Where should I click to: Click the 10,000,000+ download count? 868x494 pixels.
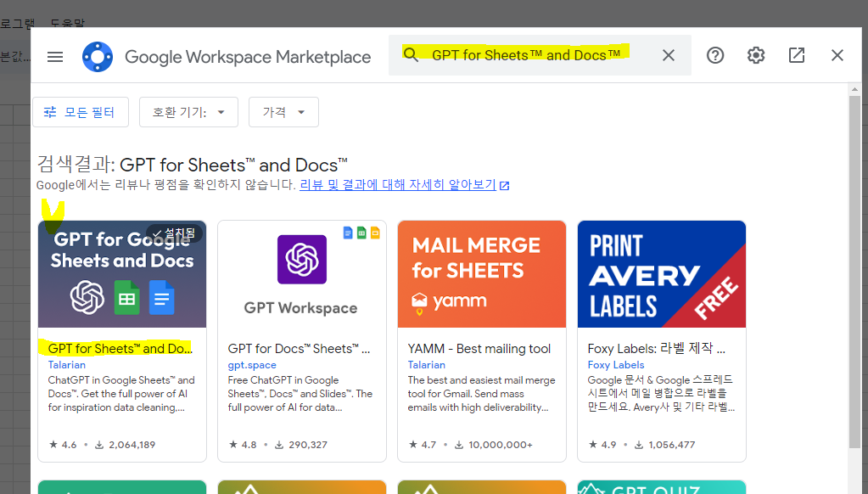pos(494,445)
